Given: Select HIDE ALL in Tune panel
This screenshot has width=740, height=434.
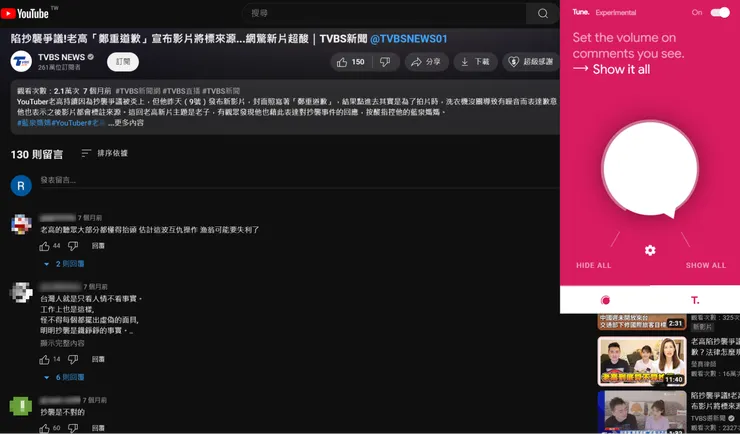Looking at the screenshot, I should (x=594, y=265).
